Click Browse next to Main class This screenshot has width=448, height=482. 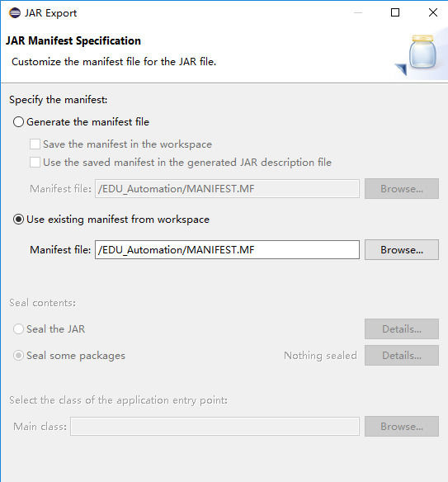[402, 427]
